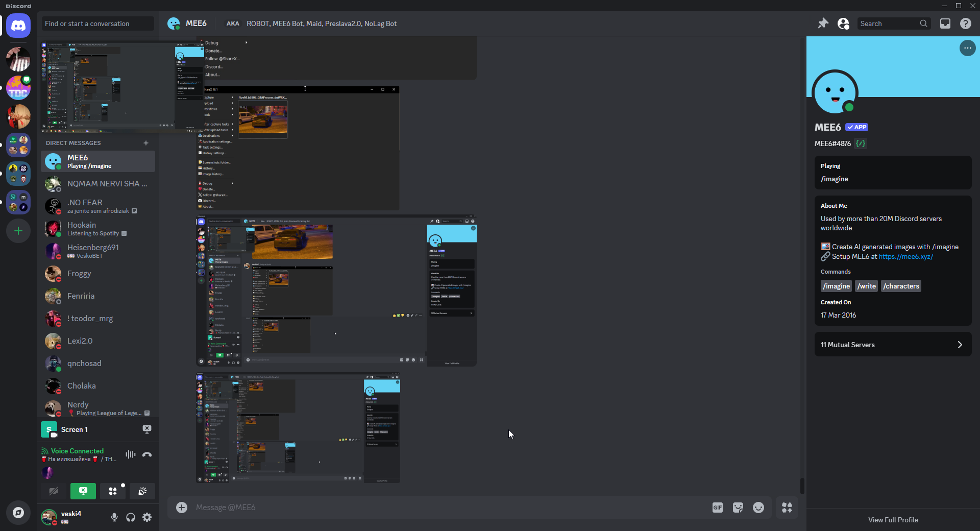
Task: Focus the Message @MEE6 input
Action: click(x=449, y=508)
